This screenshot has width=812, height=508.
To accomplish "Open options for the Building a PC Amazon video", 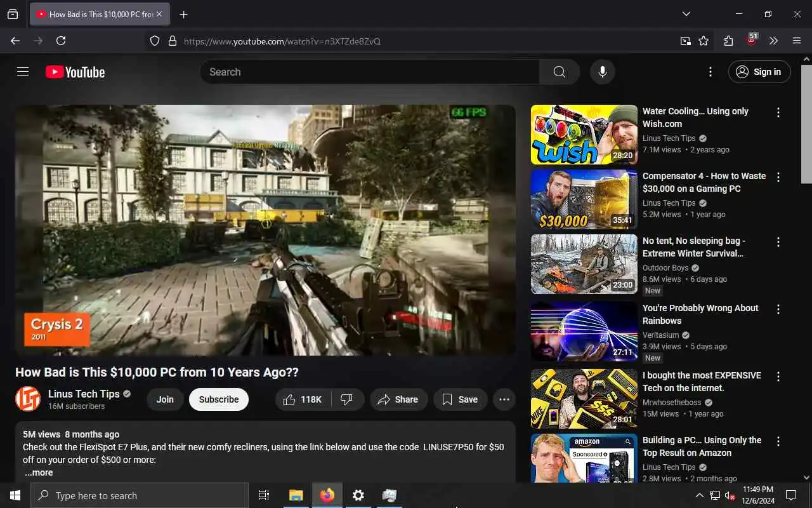I will (x=778, y=441).
